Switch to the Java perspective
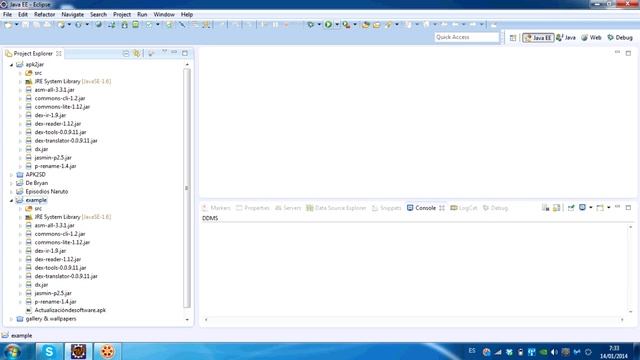Viewport: 640px width, 360px height. click(566, 38)
